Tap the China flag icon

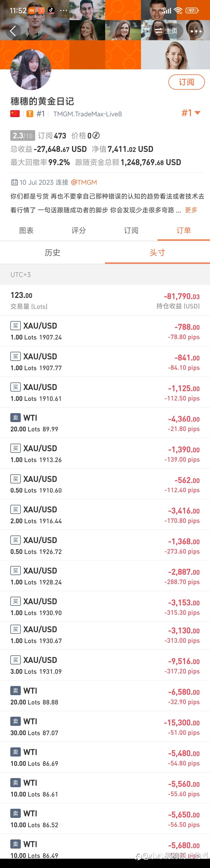pos(15,114)
